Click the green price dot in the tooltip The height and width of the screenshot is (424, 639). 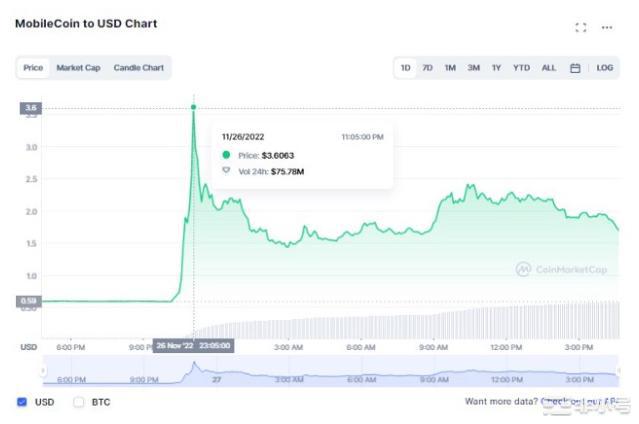point(226,154)
